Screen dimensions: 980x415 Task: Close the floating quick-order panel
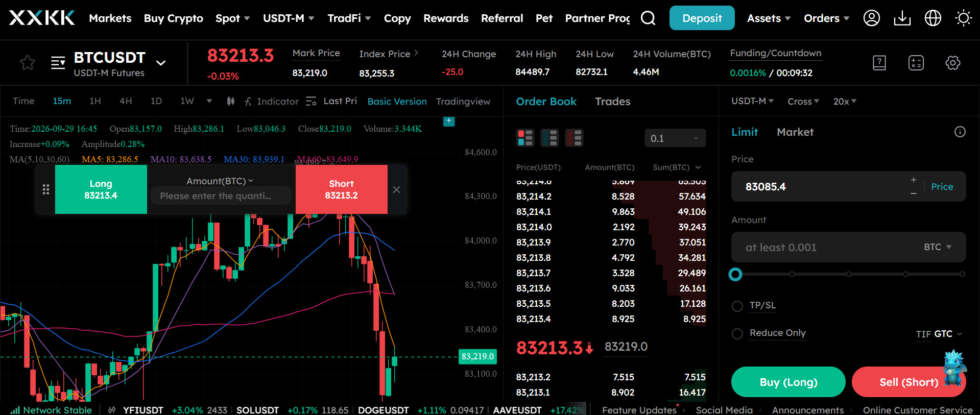(396, 189)
